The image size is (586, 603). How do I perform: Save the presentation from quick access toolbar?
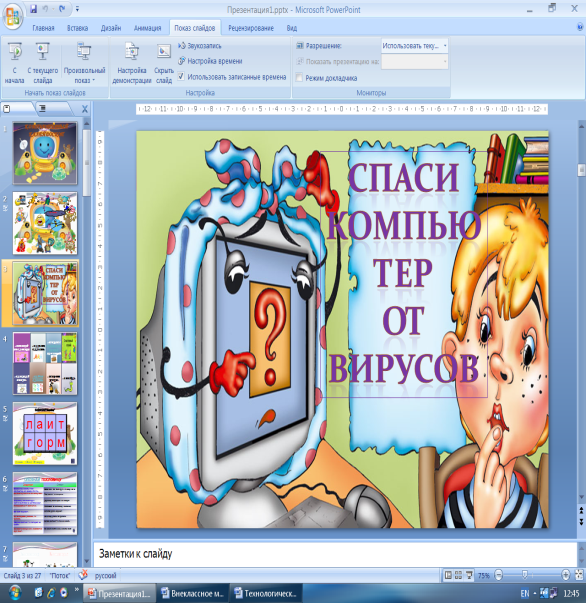coord(33,8)
